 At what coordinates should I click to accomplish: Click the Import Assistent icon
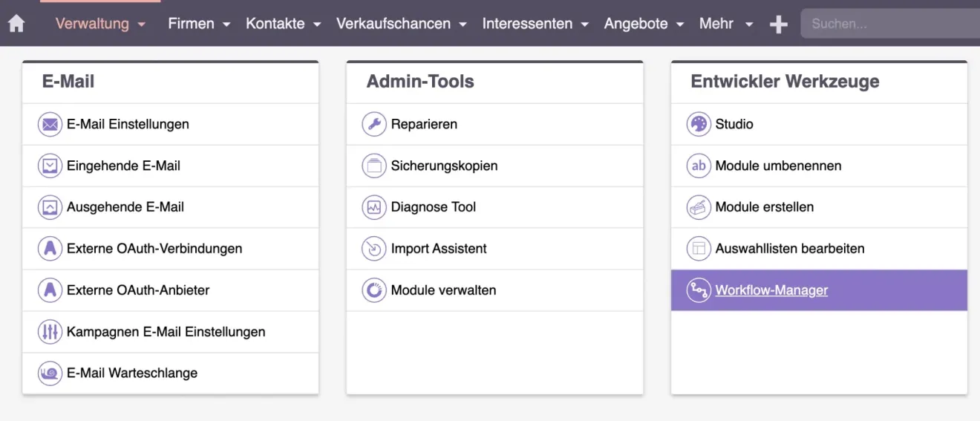pos(374,249)
